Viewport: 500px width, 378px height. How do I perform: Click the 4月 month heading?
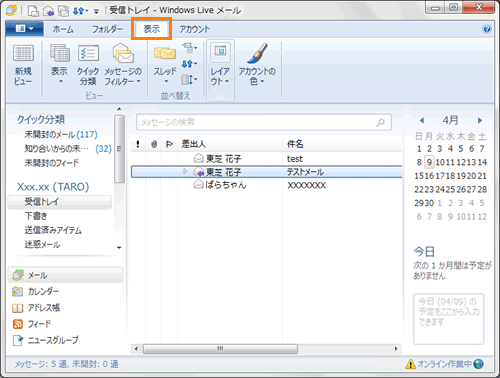(x=450, y=120)
